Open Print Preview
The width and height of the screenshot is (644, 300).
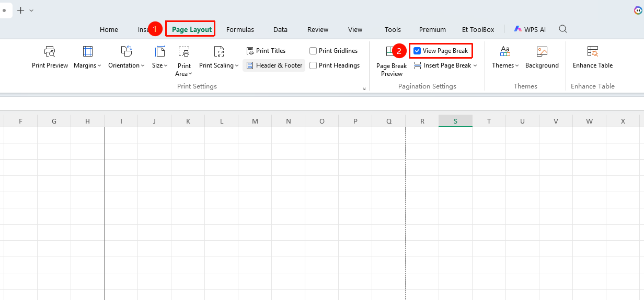(50, 58)
